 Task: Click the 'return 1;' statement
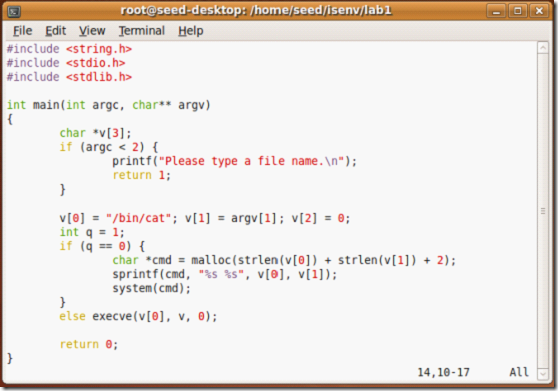click(x=142, y=175)
